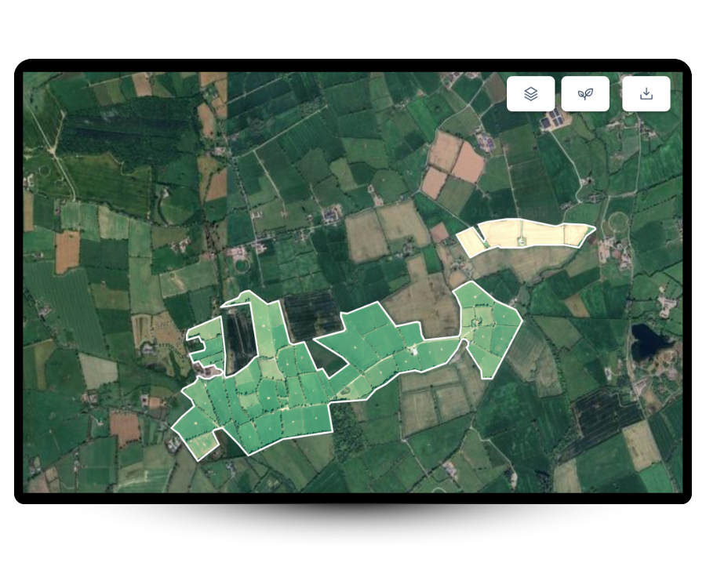Open the map layers panel
Viewport: 706px width, 588px height.
point(530,94)
